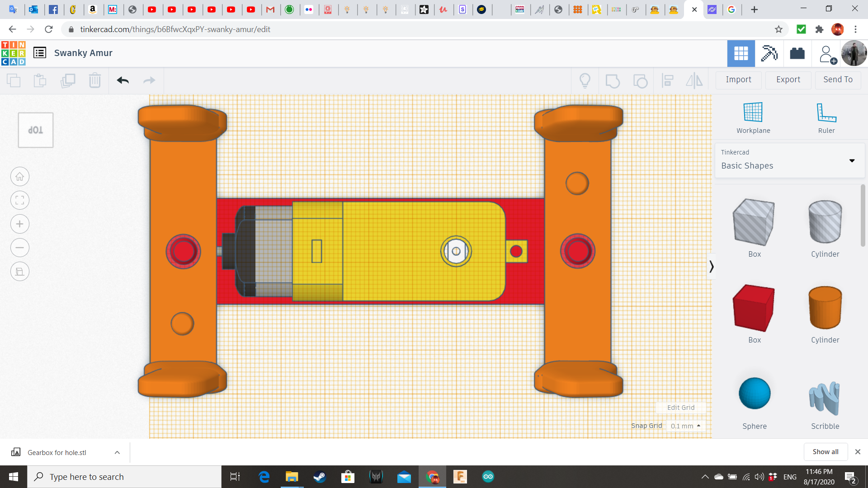Click the Import button

pos(738,80)
